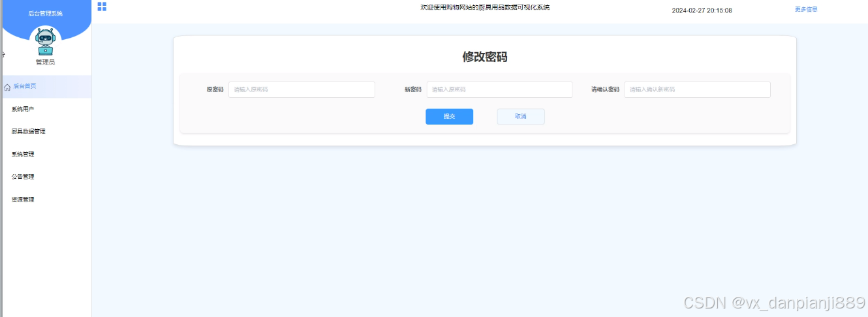Screen dimensions: 868x317
Task: Click the date time 2024-02-27 text
Action: point(702,10)
